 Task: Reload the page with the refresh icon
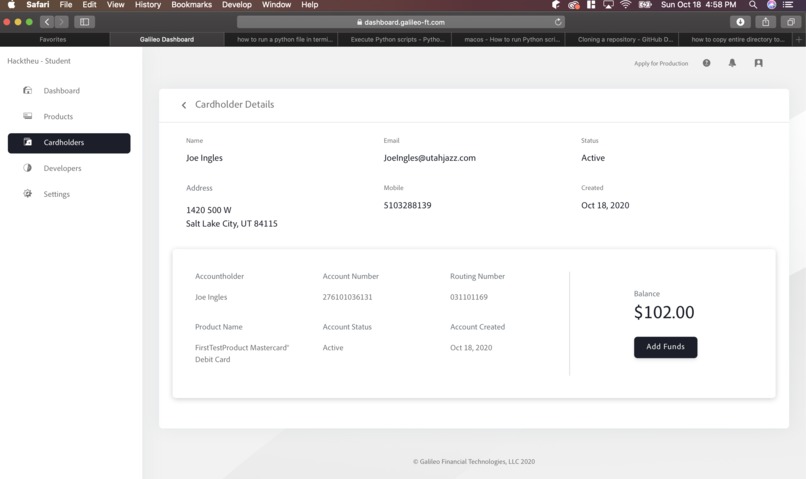(558, 22)
